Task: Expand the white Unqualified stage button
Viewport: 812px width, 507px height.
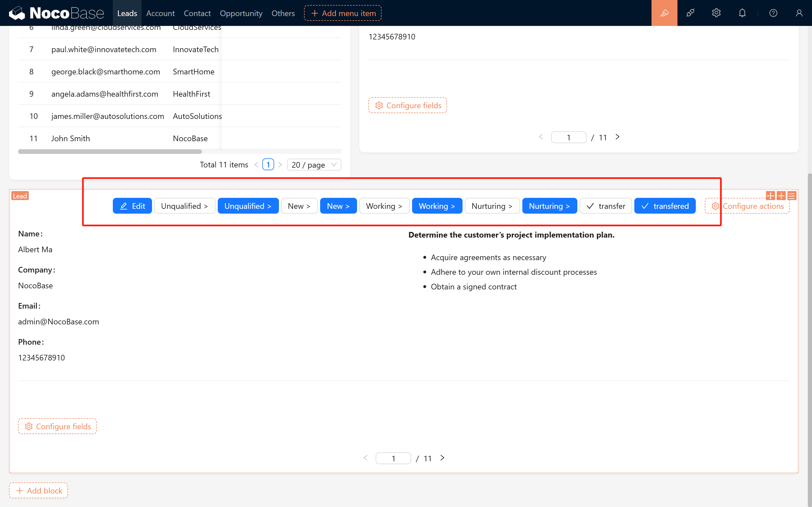Action: (184, 206)
